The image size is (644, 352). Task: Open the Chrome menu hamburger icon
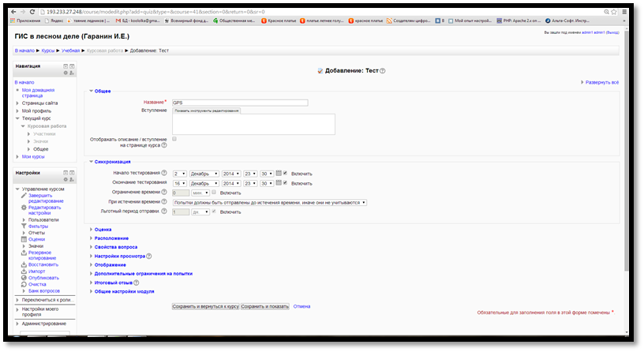click(x=624, y=12)
